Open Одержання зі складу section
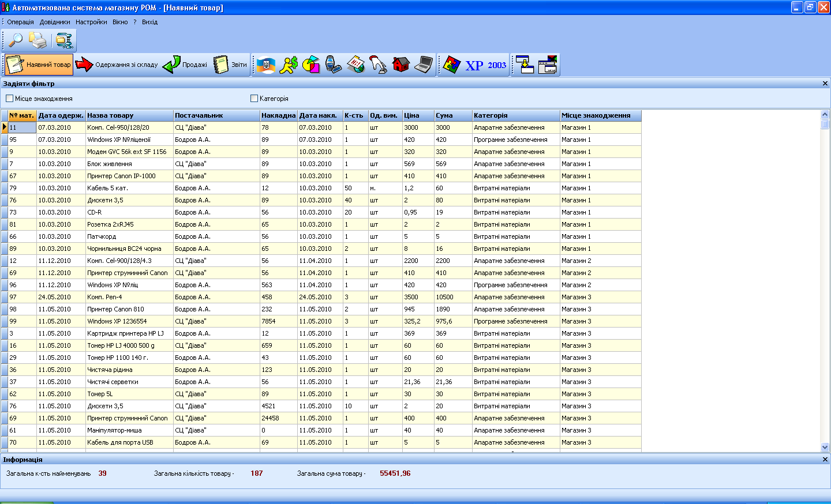Image resolution: width=831 pixels, height=504 pixels. [x=117, y=65]
